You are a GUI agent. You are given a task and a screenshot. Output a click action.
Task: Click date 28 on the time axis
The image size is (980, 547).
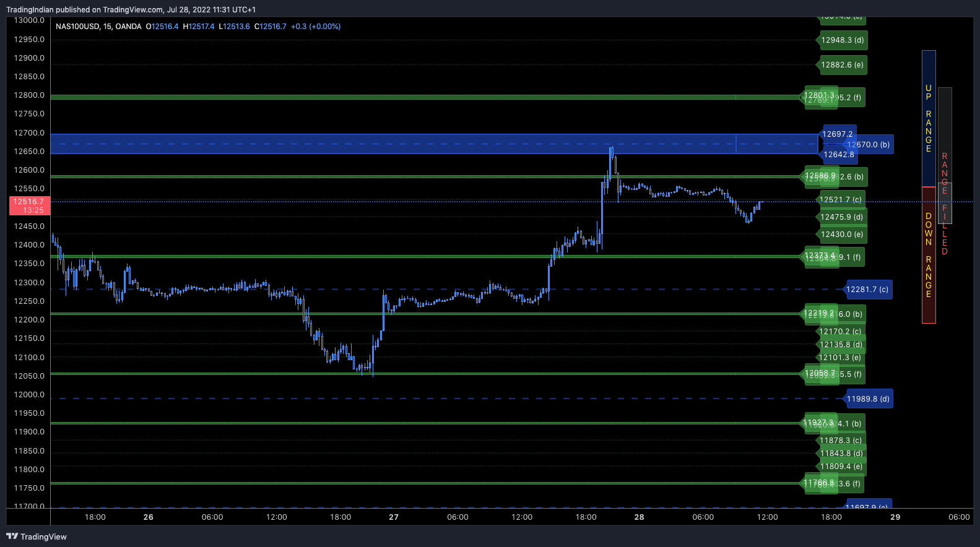[x=640, y=517]
